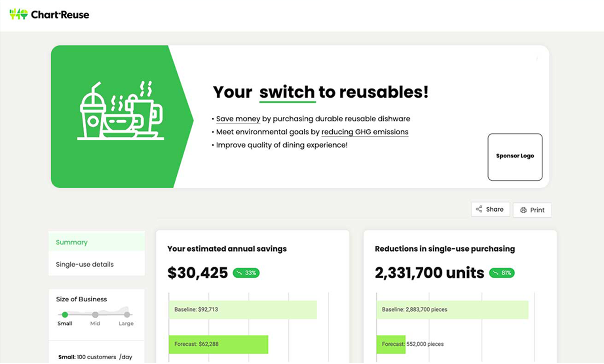The width and height of the screenshot is (604, 364).
Task: Set business size slider to Large
Action: point(127,315)
